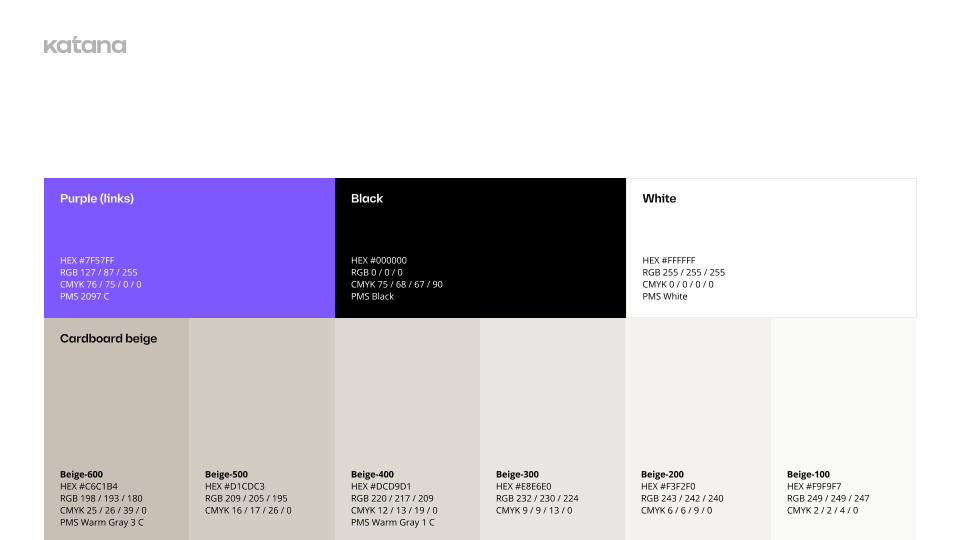Viewport: 960px width, 540px height.
Task: Click the Beige-600 label
Action: pyautogui.click(x=81, y=475)
